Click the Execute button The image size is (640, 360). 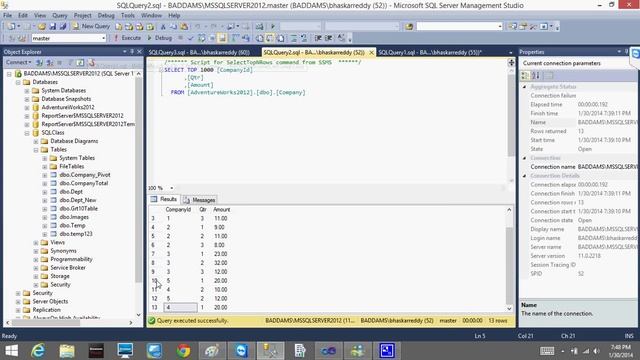[x=127, y=38]
